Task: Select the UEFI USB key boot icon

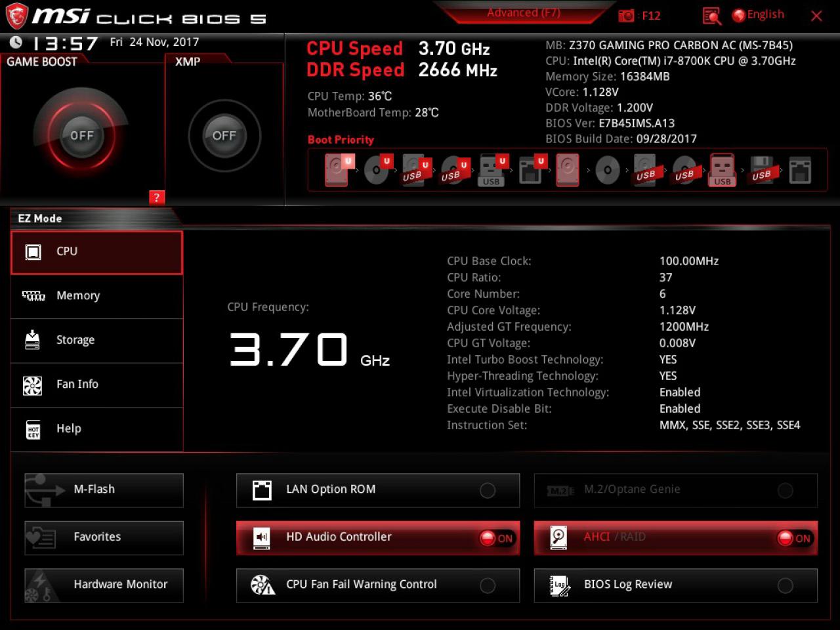Action: [493, 170]
